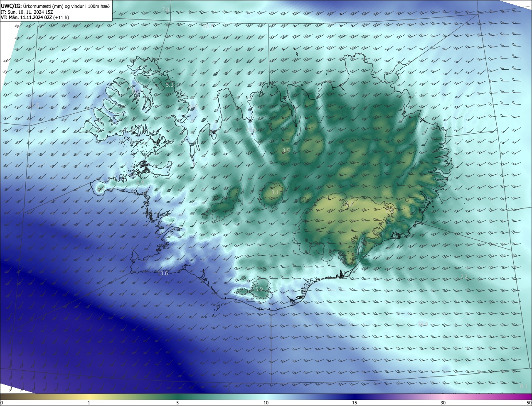Image resolution: width=532 pixels, height=406 pixels.
Task: Click the 'IT: Sun. 10. 11. 2024 15Z' line
Action: [x=27, y=12]
